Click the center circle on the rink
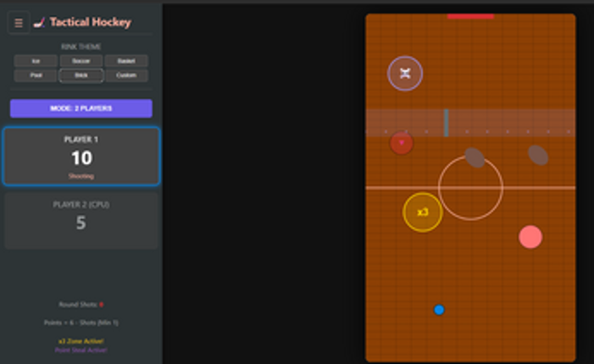594x364 pixels. click(471, 188)
